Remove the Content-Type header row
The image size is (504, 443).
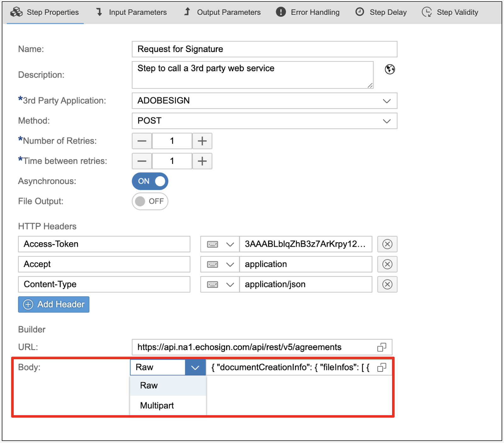coord(387,285)
